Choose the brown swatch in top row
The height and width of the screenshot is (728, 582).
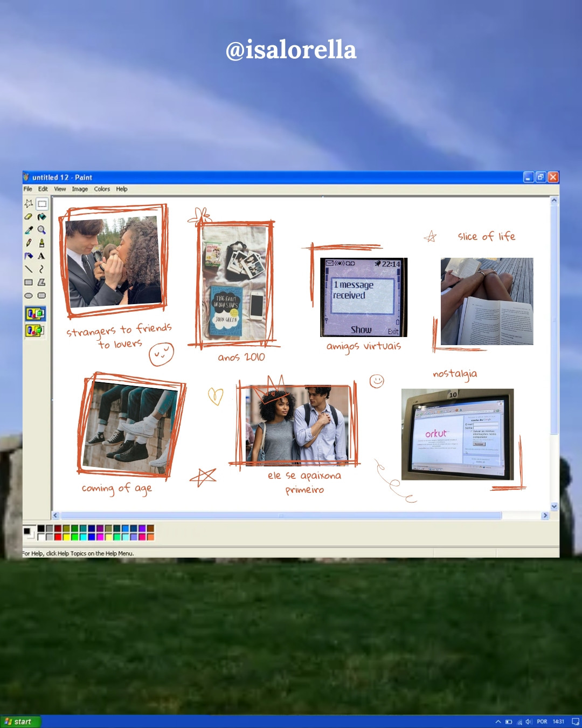point(150,528)
